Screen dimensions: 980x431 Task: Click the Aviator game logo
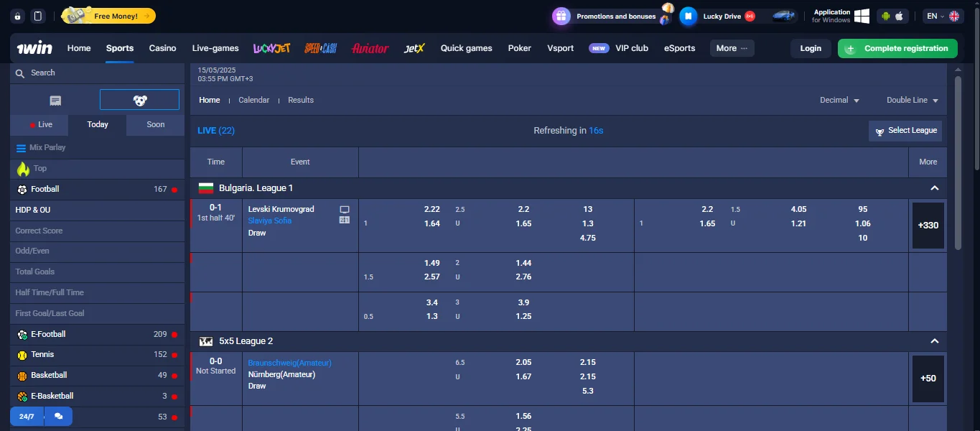coord(370,48)
